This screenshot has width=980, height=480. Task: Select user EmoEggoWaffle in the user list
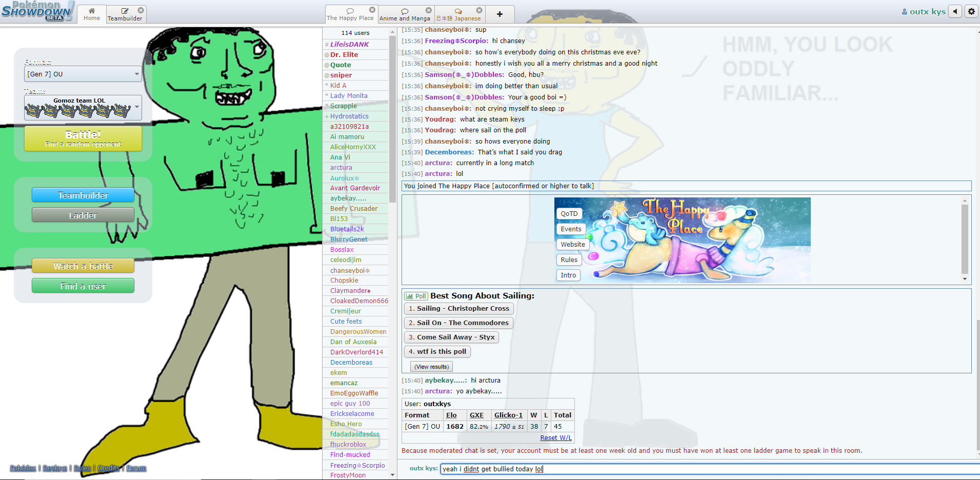click(356, 393)
